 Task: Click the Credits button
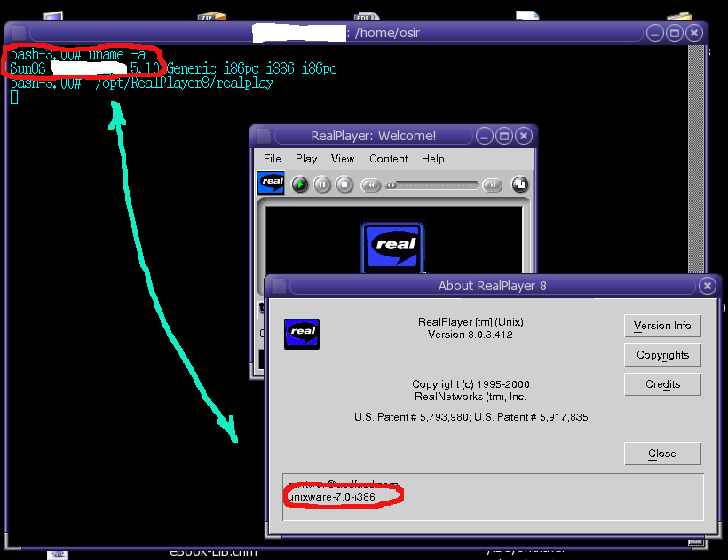662,384
